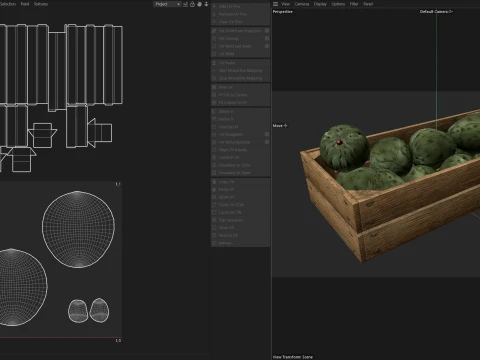Open the Textures menu in UV editor

[x=41, y=4]
